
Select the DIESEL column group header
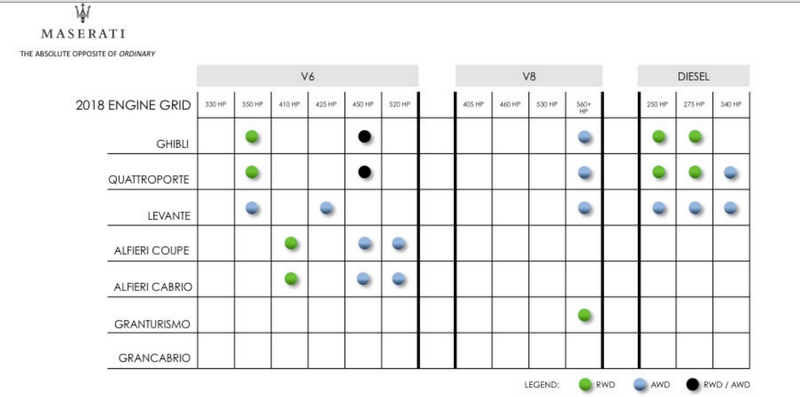[693, 76]
